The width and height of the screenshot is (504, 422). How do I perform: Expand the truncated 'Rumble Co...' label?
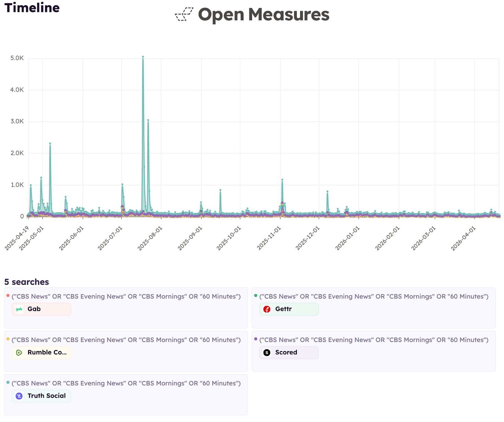click(47, 353)
